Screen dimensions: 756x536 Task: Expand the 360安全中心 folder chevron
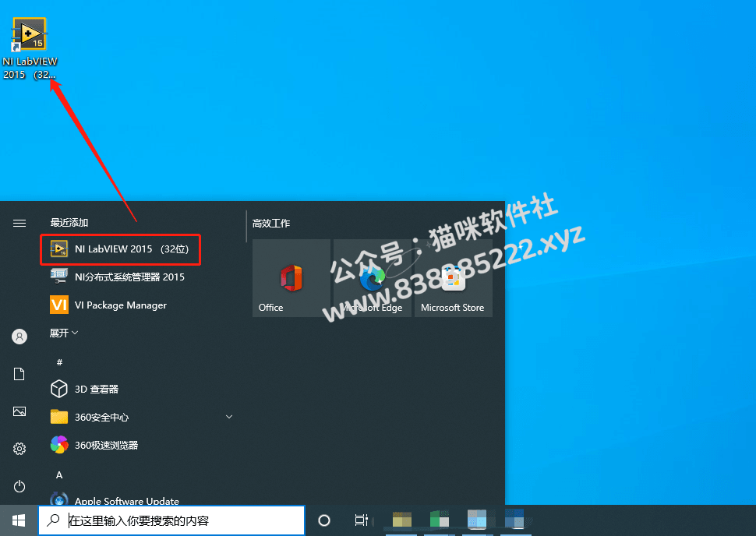pos(229,417)
